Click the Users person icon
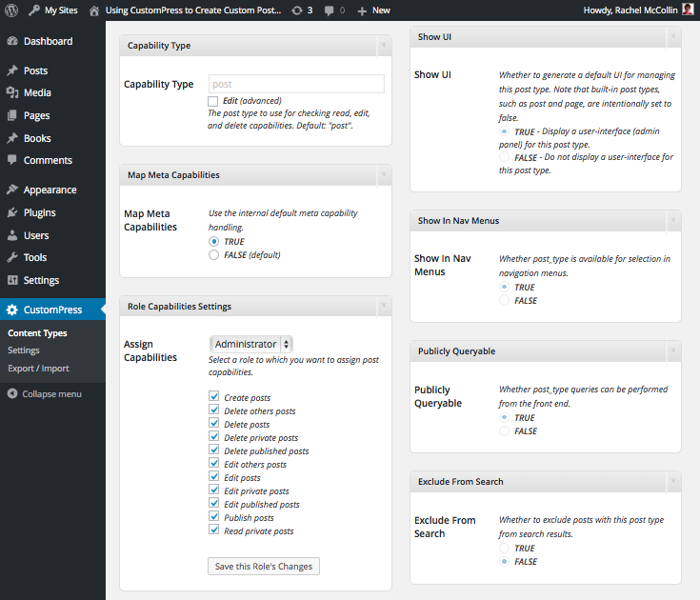Screen dimensions: 700x600 click(12, 235)
